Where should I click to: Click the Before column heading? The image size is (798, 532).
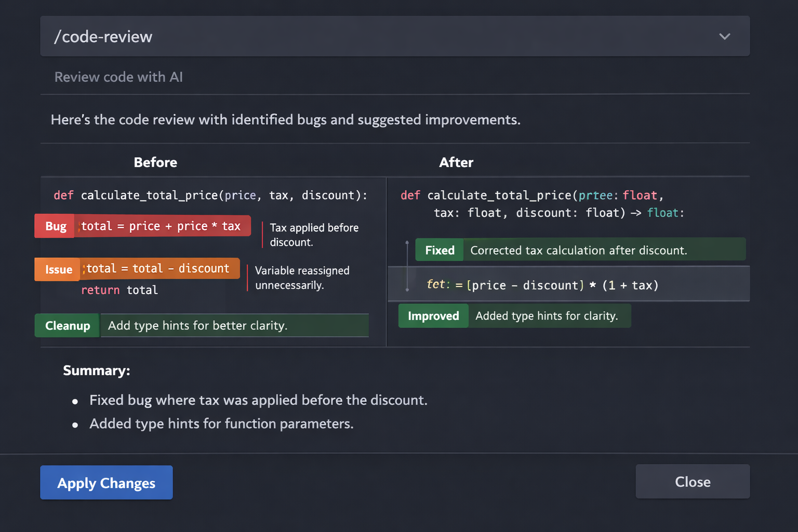tap(155, 163)
